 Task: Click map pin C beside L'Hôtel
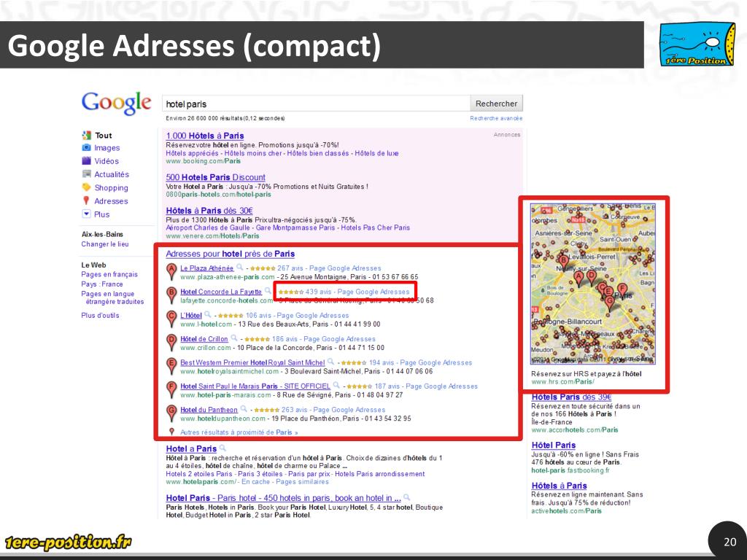click(x=171, y=319)
